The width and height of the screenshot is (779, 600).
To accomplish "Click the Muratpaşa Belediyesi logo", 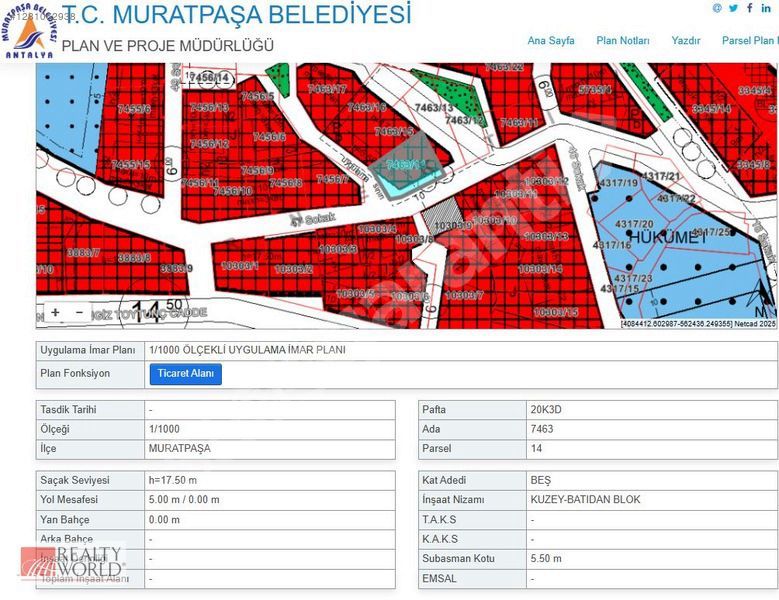I will (x=29, y=30).
